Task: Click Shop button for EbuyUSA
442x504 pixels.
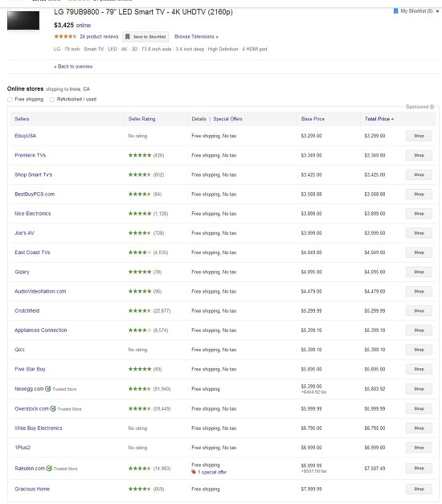Action: 419,136
